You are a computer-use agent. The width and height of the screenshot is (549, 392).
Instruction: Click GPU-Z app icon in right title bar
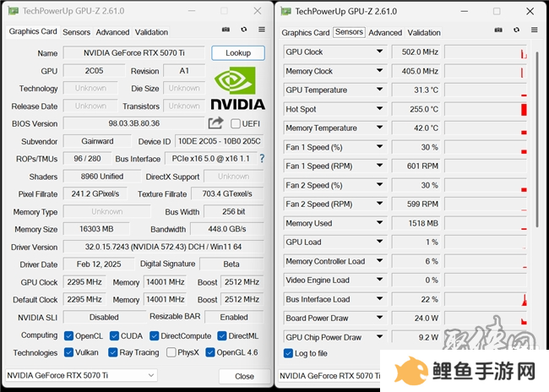(x=285, y=11)
